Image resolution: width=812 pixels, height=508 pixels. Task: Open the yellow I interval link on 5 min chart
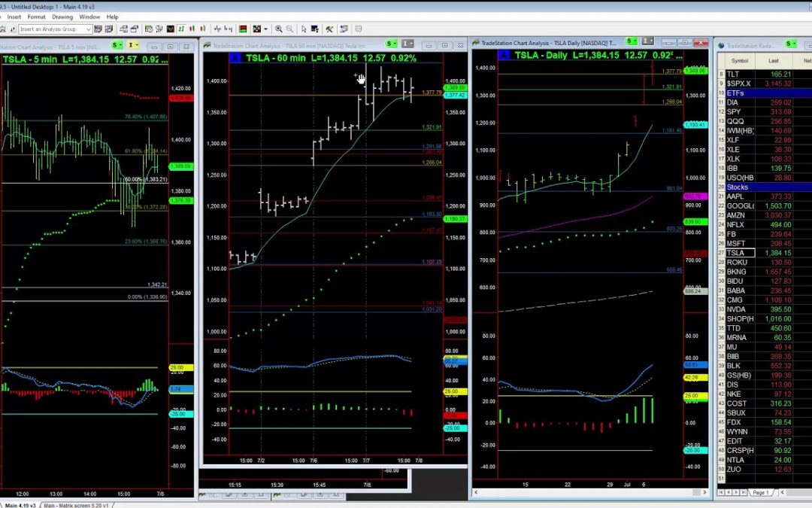click(133, 45)
